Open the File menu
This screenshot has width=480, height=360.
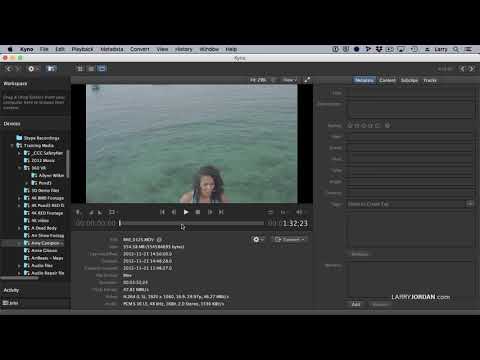click(x=44, y=49)
